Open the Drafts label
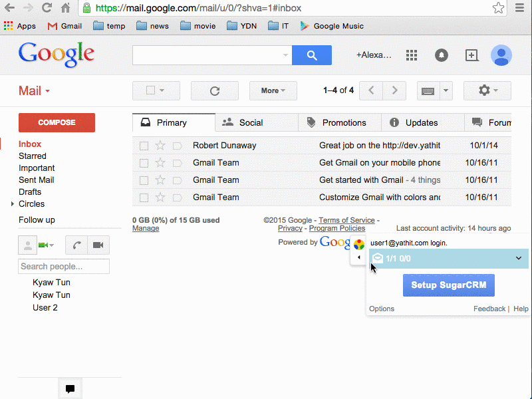Image resolution: width=532 pixels, height=399 pixels. point(30,192)
